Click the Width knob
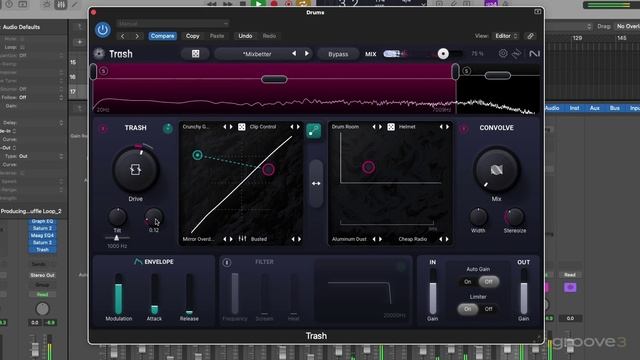Viewport: 640px width, 360px height. coord(478,217)
